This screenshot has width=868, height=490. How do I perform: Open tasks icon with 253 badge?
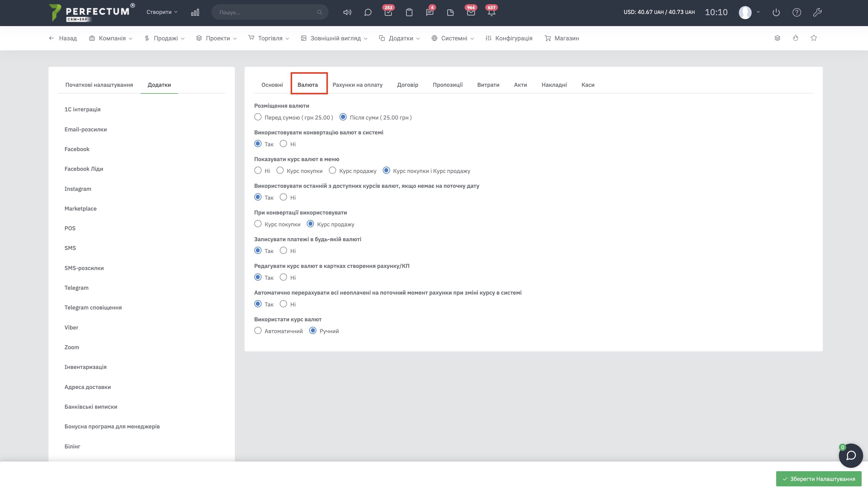click(388, 12)
